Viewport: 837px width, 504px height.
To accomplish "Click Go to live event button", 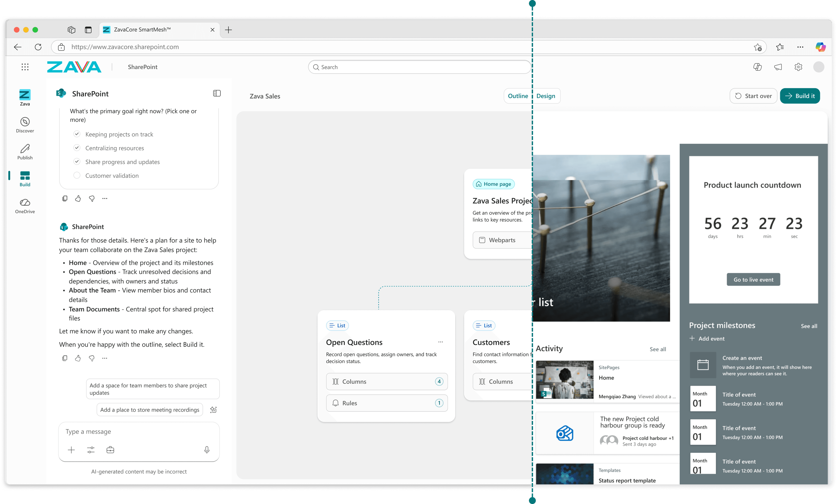I will (x=753, y=280).
